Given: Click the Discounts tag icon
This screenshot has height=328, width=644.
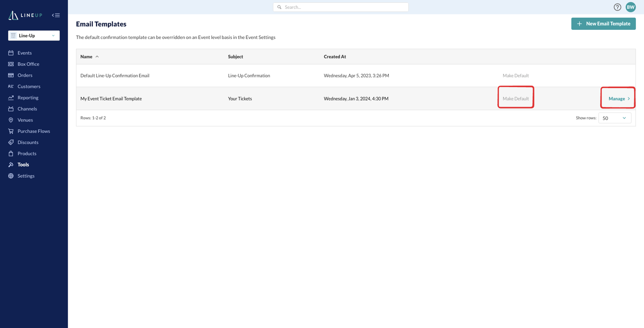Looking at the screenshot, I should point(11,142).
